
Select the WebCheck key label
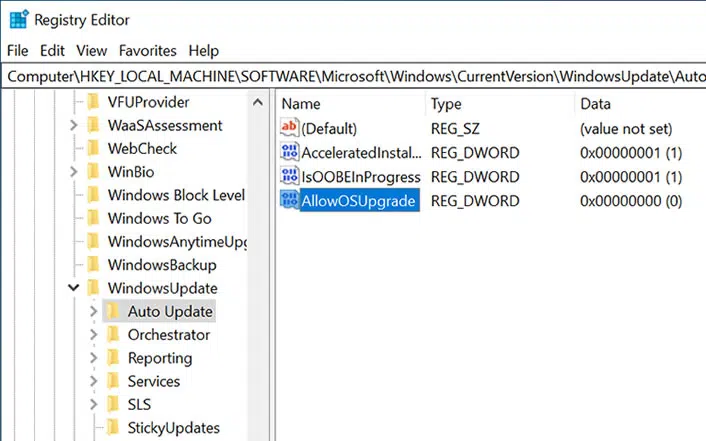click(x=142, y=149)
